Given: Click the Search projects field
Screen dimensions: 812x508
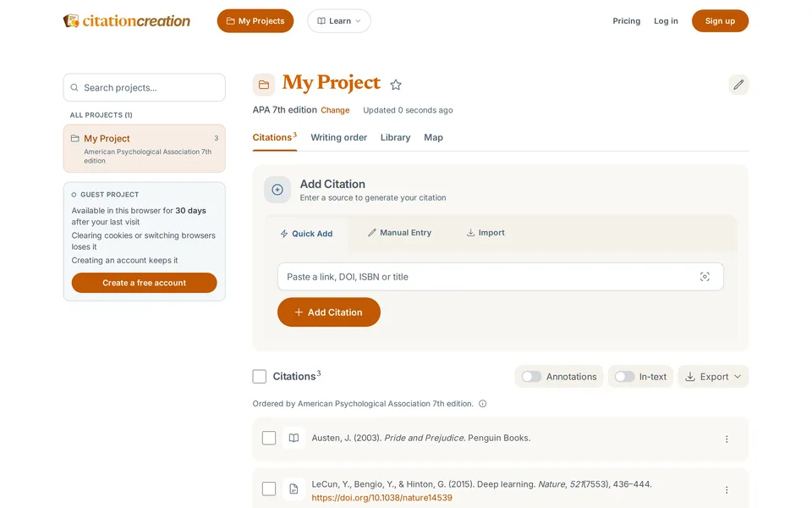Looking at the screenshot, I should pyautogui.click(x=145, y=87).
